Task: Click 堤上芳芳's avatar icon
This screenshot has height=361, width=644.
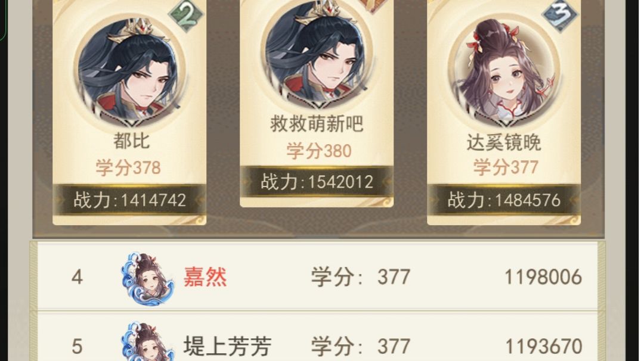Action: point(147,341)
